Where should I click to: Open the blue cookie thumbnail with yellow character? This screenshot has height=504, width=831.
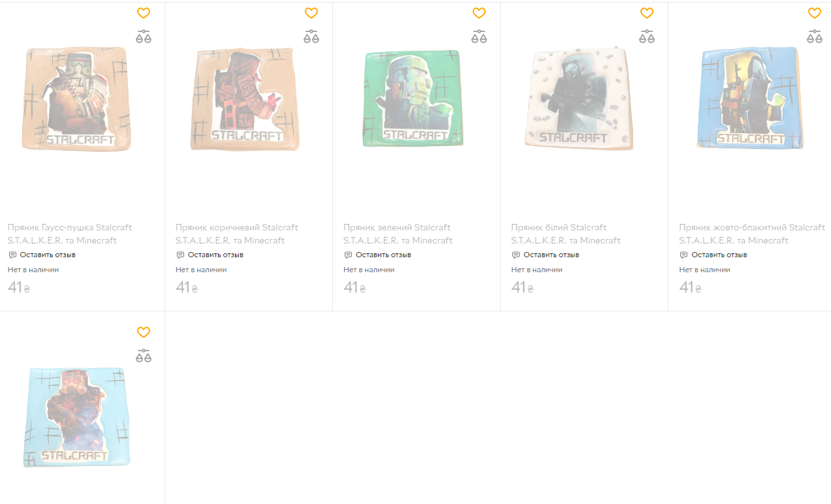click(749, 98)
